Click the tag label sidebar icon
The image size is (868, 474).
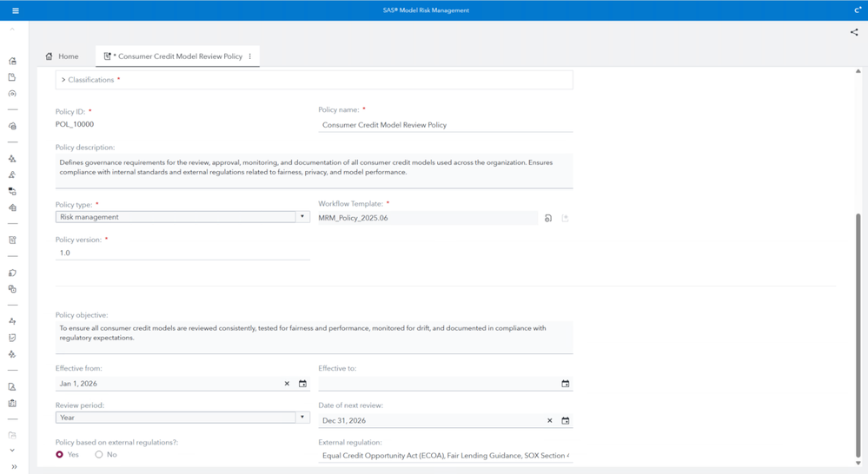pyautogui.click(x=12, y=273)
